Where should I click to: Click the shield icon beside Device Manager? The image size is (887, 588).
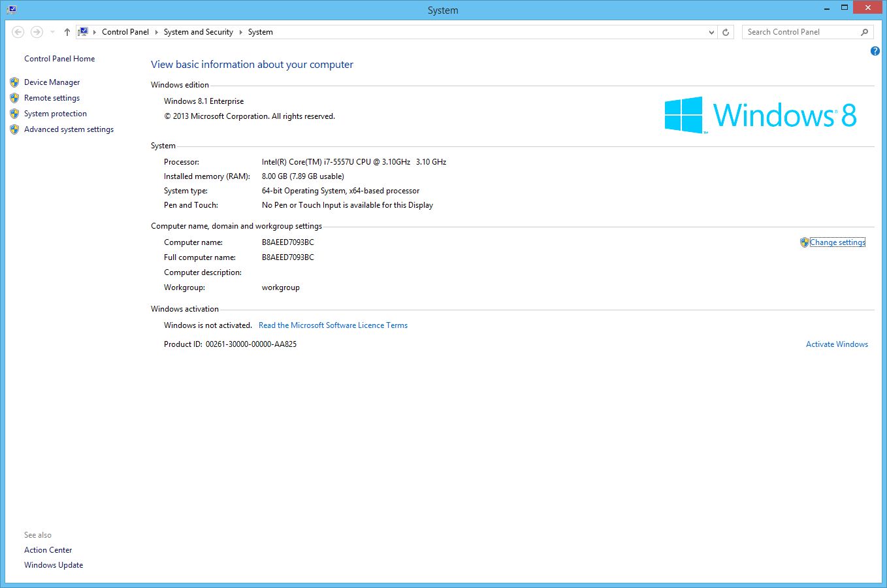coord(14,82)
